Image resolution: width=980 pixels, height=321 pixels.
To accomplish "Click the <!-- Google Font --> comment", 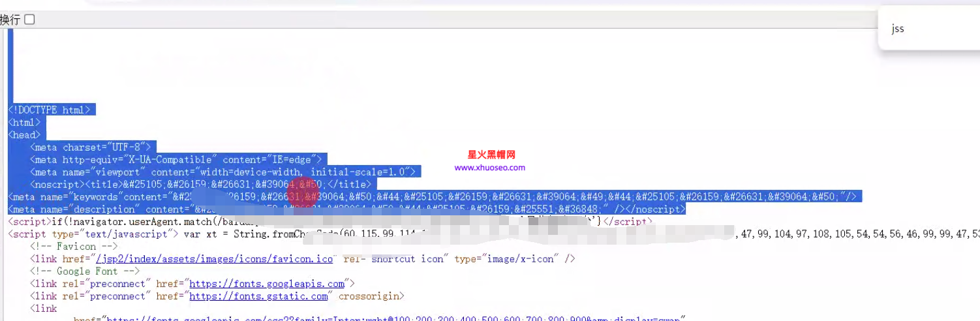I will (85, 271).
